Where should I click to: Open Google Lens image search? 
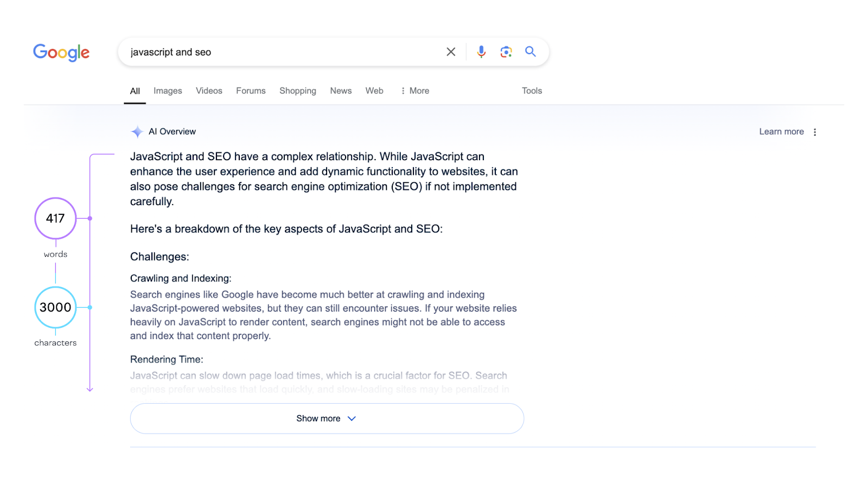coord(506,52)
